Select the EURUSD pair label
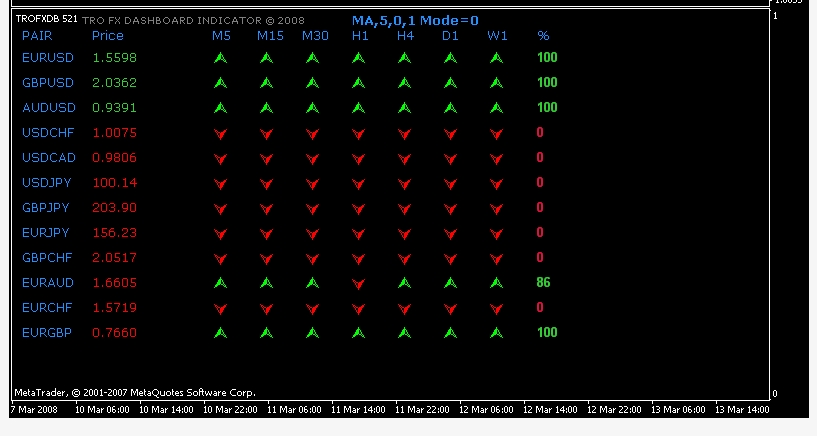The image size is (817, 436). pyautogui.click(x=47, y=58)
